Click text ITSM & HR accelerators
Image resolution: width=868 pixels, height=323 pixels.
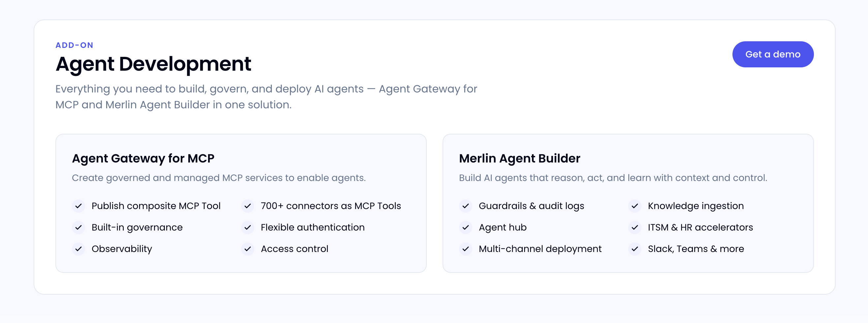pyautogui.click(x=700, y=228)
